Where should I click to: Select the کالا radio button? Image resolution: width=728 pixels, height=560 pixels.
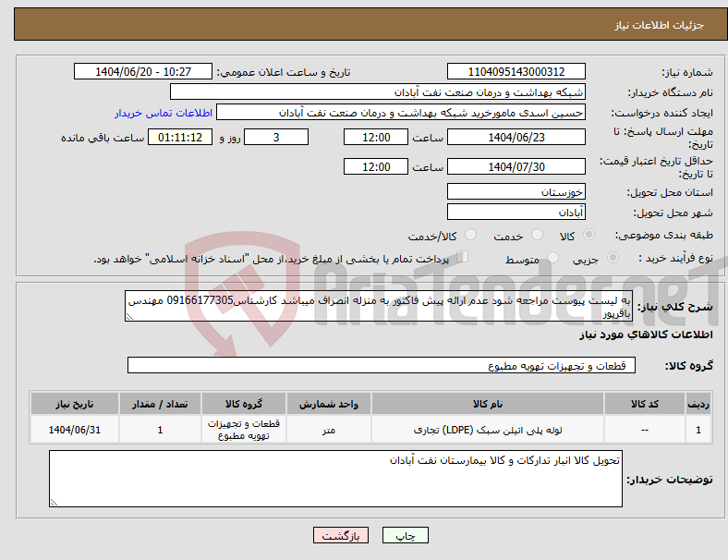tap(588, 235)
